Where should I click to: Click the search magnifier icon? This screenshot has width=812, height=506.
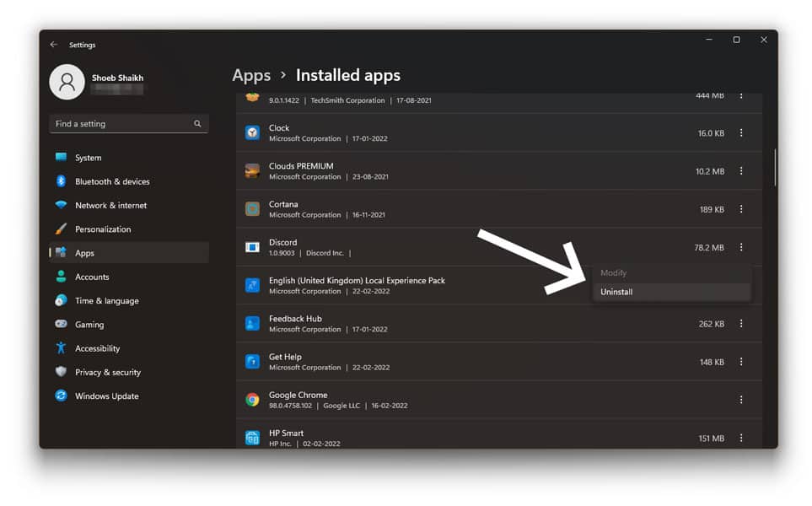[197, 124]
